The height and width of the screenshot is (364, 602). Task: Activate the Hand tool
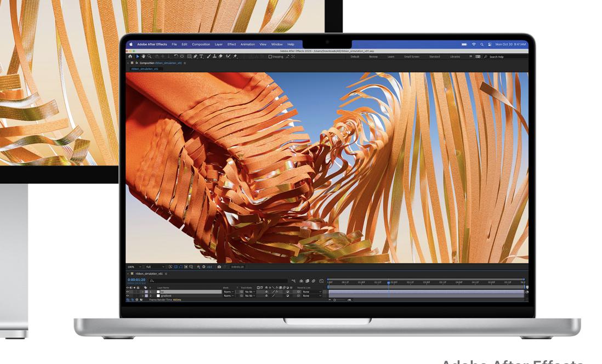tap(144, 56)
